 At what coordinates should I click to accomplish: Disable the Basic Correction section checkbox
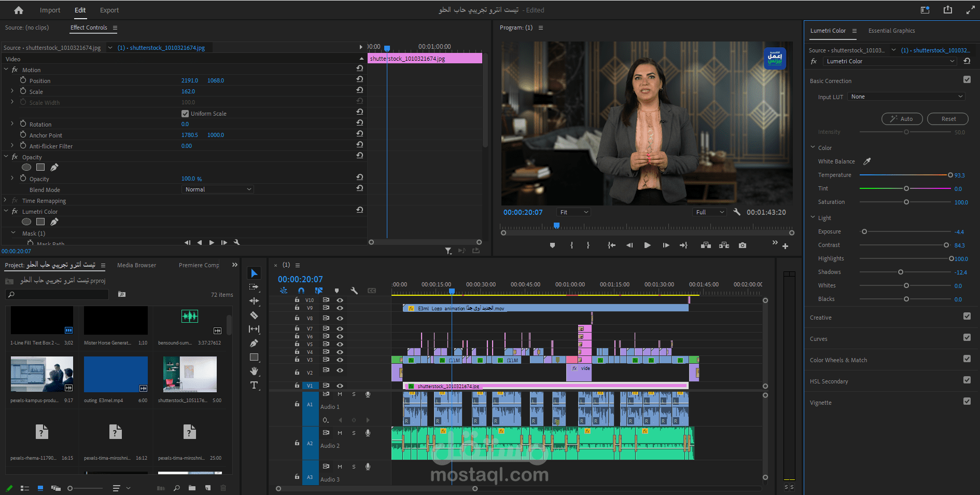tap(967, 79)
